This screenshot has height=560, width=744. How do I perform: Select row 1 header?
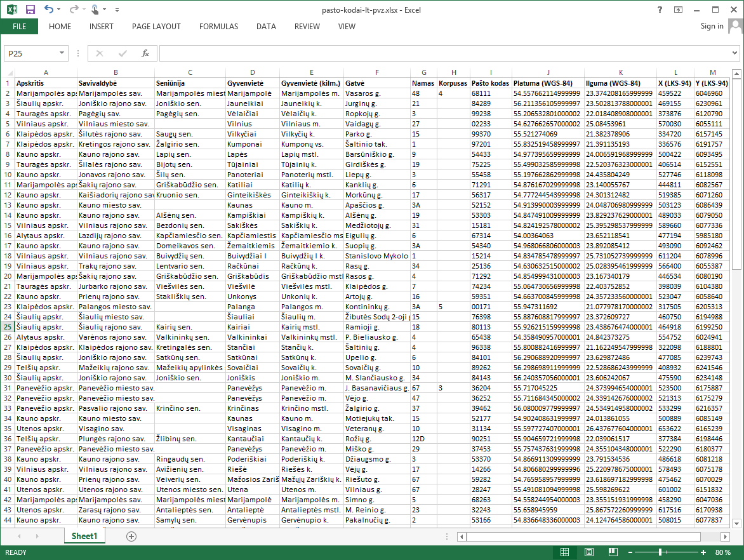point(8,83)
